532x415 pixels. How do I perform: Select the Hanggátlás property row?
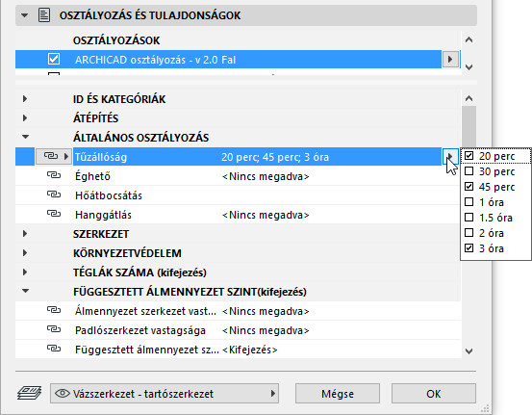238,215
